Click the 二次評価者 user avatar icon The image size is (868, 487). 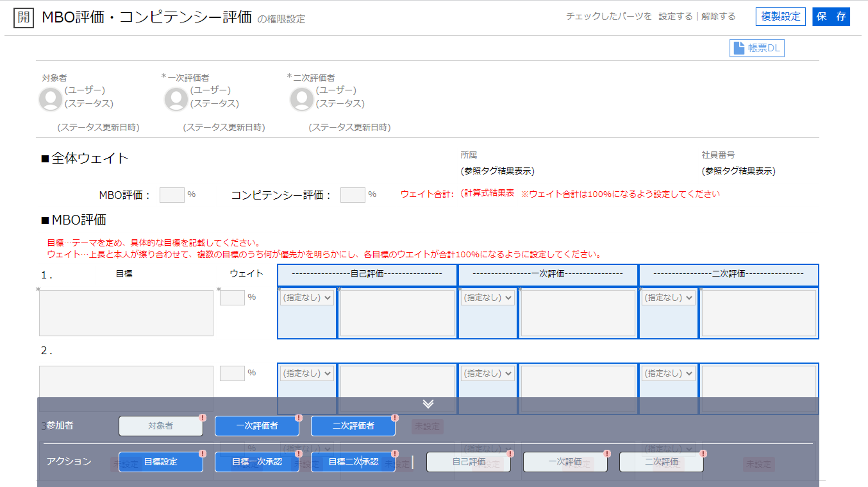pyautogui.click(x=302, y=99)
